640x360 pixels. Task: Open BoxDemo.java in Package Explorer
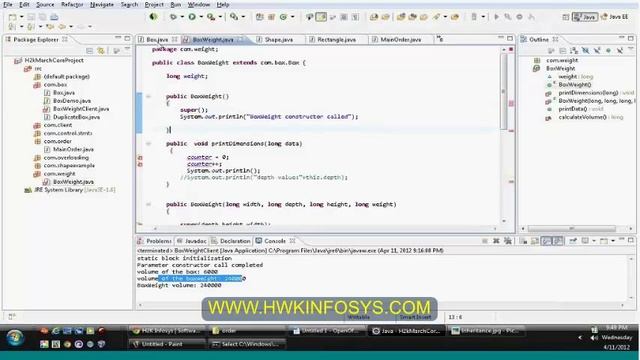pos(72,101)
